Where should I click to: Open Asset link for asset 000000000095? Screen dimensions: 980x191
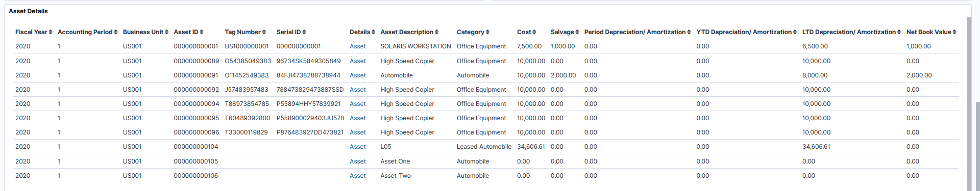[x=358, y=118]
